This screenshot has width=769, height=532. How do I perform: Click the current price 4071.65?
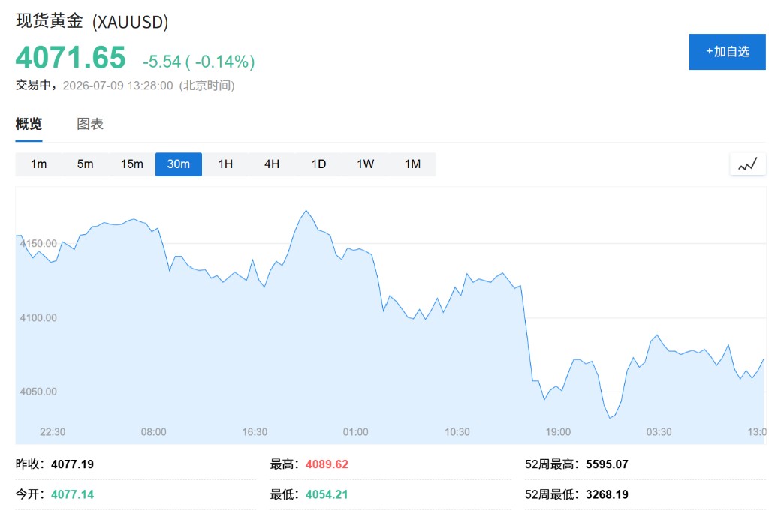[x=71, y=57]
